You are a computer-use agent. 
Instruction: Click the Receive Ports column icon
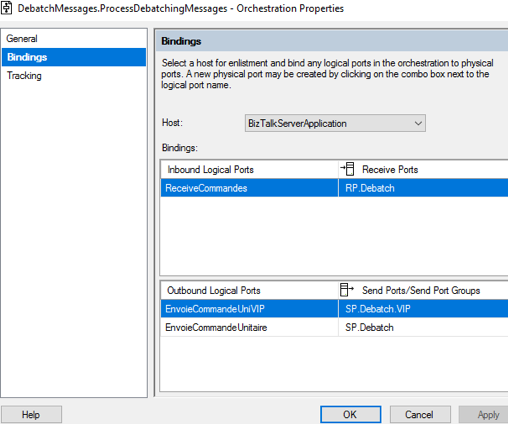347,169
